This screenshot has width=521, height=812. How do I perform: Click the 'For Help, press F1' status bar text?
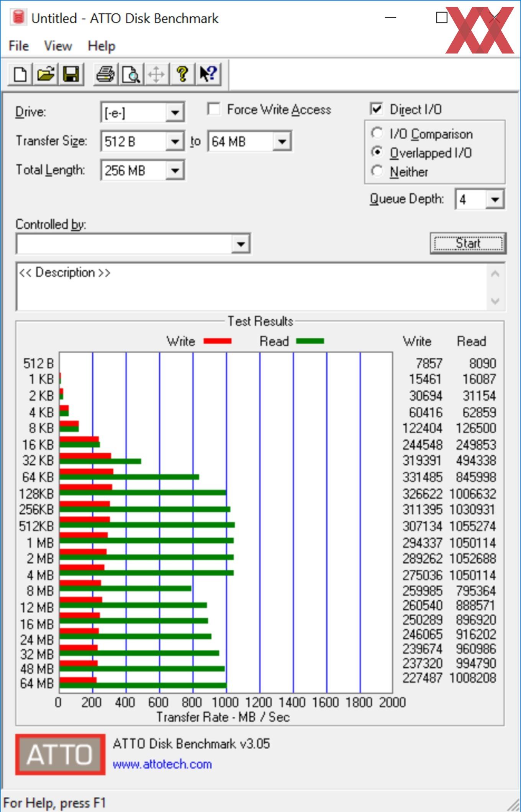point(54,802)
